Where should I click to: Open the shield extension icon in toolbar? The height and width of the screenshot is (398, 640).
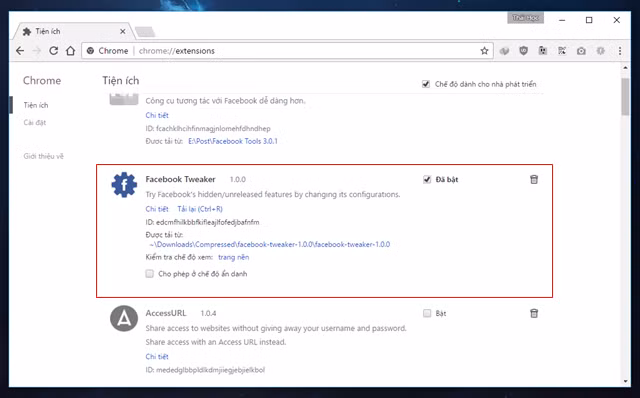[523, 51]
